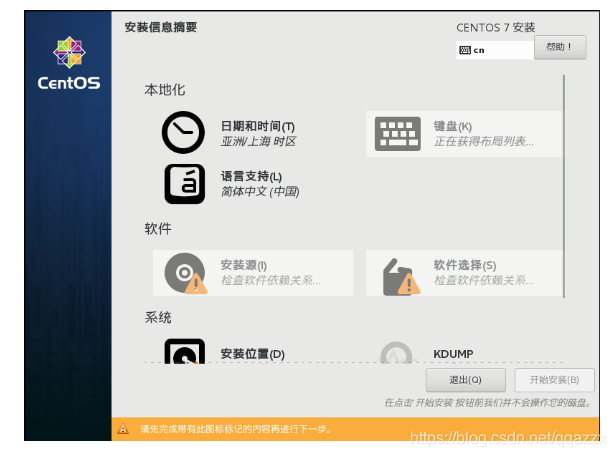Click the 开始安装(B) begin installation button
Screen dimensions: 616x457
click(x=554, y=380)
